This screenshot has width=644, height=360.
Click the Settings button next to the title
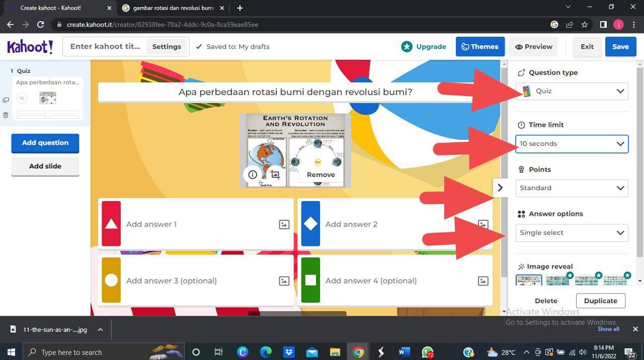click(167, 47)
